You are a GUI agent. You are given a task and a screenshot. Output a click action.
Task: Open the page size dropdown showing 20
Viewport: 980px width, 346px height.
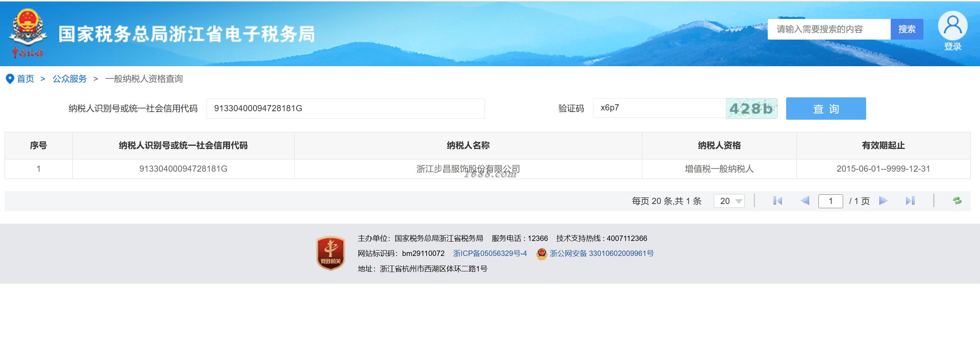tap(729, 201)
